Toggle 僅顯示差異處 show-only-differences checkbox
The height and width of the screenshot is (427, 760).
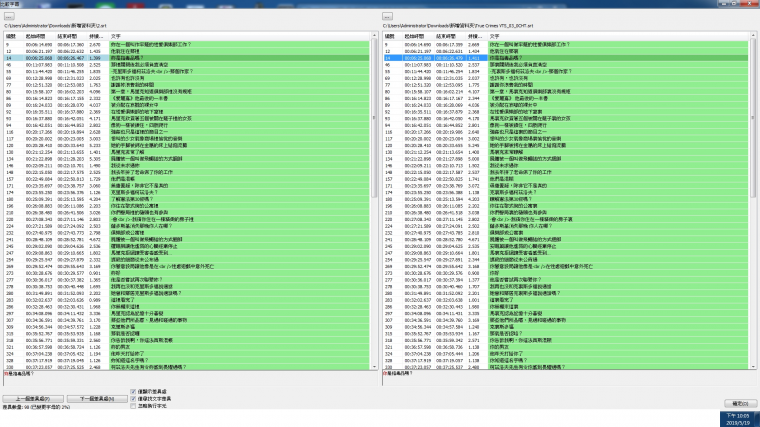(x=133, y=392)
